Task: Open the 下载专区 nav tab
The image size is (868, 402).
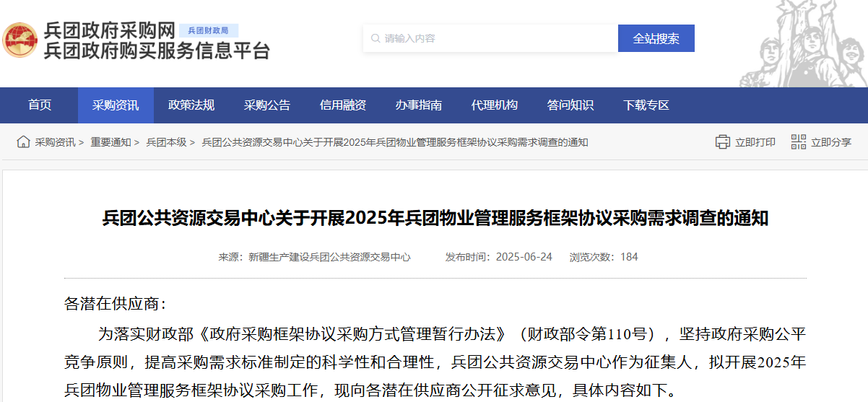Action: (646, 105)
